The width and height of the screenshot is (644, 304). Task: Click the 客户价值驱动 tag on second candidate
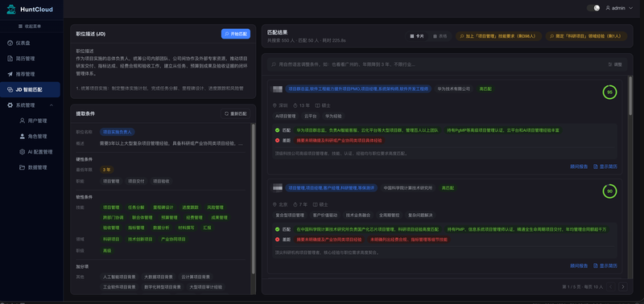pos(324,215)
